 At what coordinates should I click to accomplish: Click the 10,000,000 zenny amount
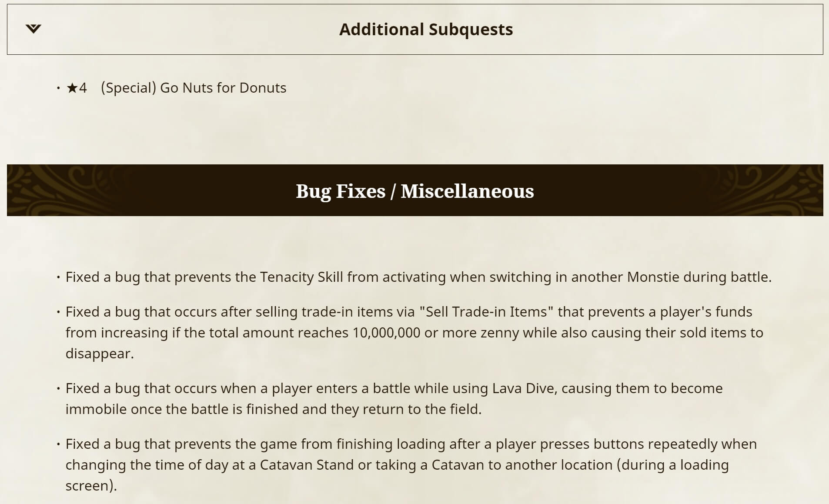[386, 333]
